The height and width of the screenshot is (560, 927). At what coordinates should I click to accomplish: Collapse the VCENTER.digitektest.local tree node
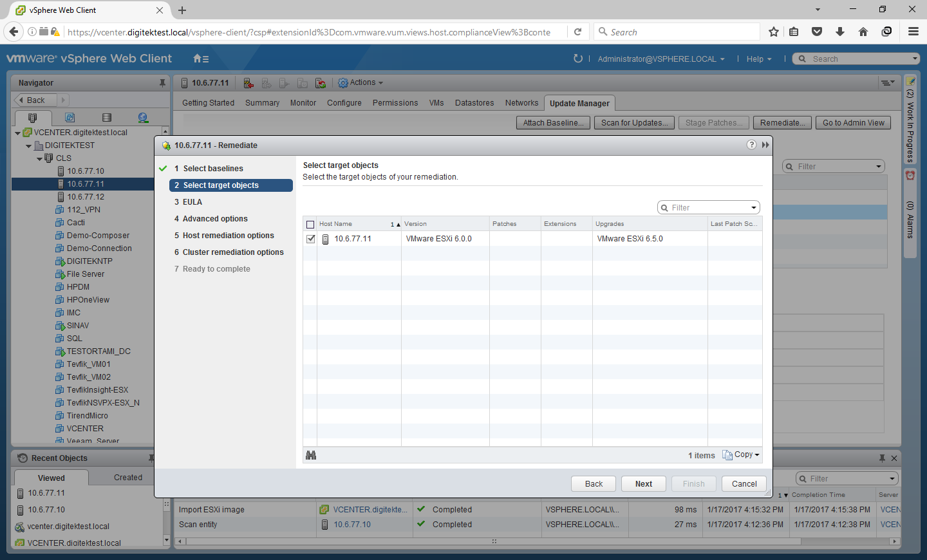(17, 133)
